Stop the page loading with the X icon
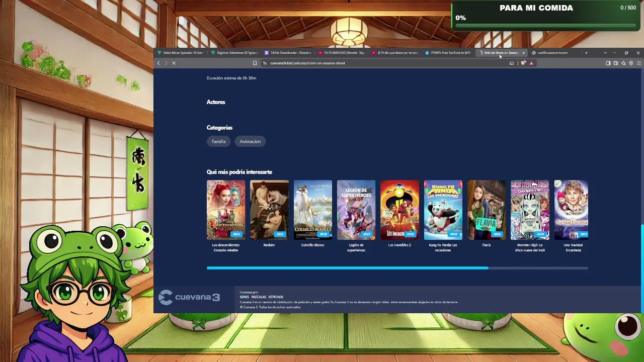The image size is (644, 362). [x=174, y=63]
